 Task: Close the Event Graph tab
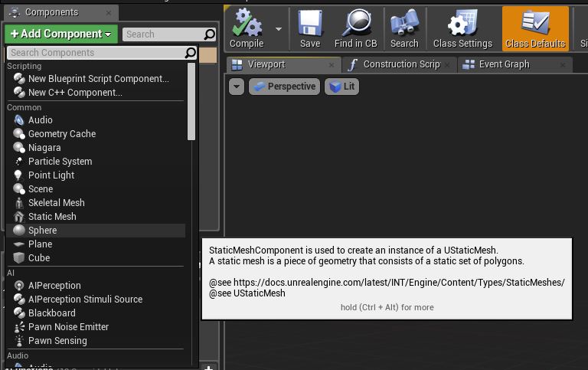point(563,65)
